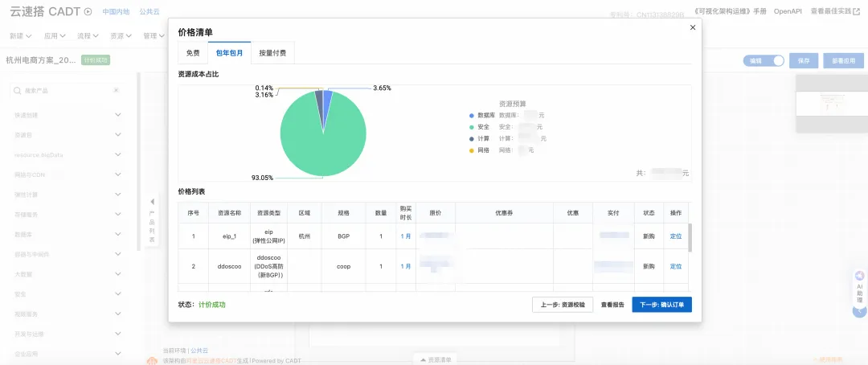This screenshot has width=868, height=365.
Task: Collapse the 产品列表 side panel arrow
Action: click(152, 201)
